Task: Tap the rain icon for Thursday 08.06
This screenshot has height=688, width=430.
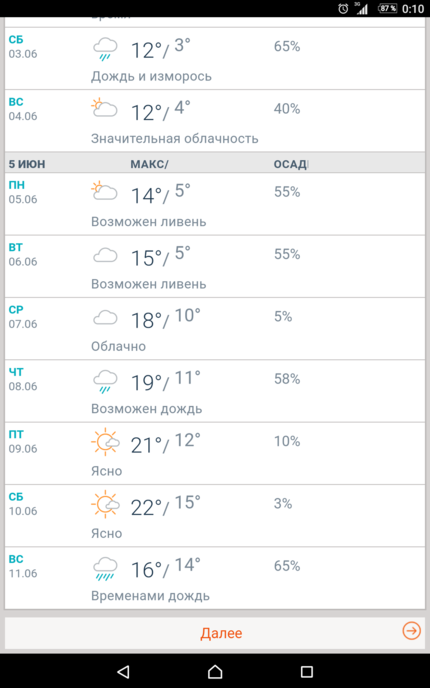Action: (105, 381)
